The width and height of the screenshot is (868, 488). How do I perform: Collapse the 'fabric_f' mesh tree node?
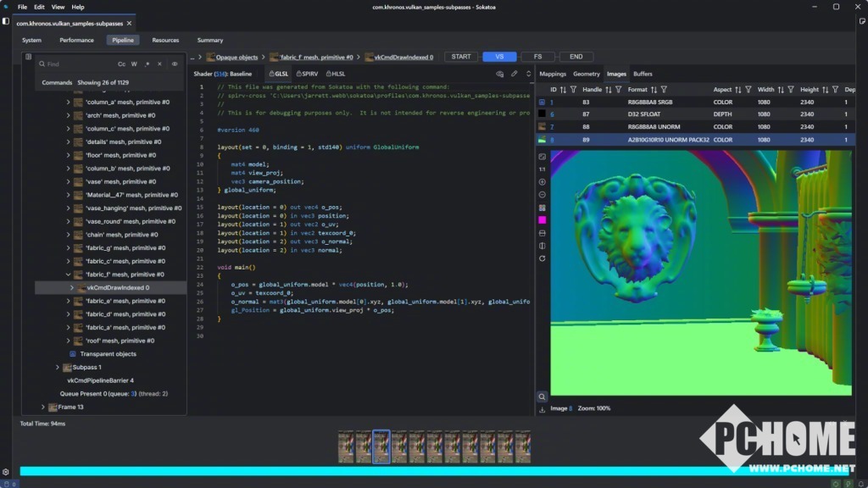click(69, 274)
